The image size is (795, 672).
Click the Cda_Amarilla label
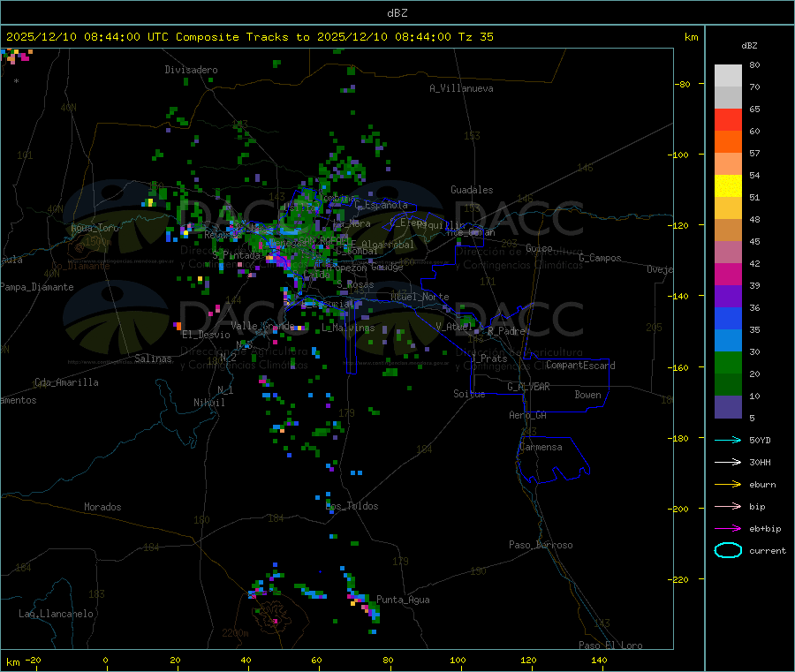(66, 382)
